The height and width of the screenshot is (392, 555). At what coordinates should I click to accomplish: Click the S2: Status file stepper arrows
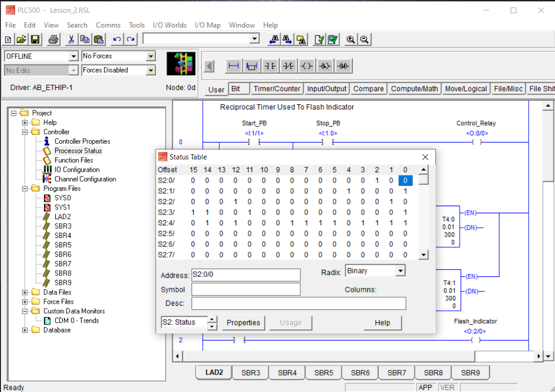[212, 323]
